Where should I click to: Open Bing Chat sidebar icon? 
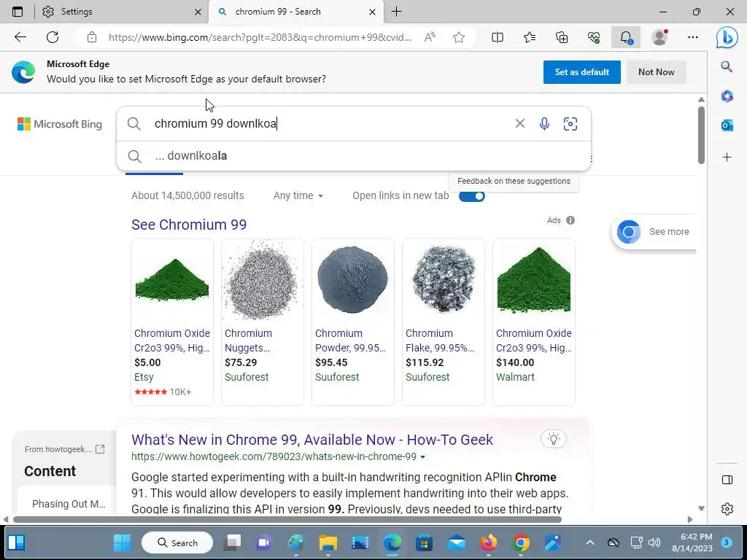click(x=727, y=38)
